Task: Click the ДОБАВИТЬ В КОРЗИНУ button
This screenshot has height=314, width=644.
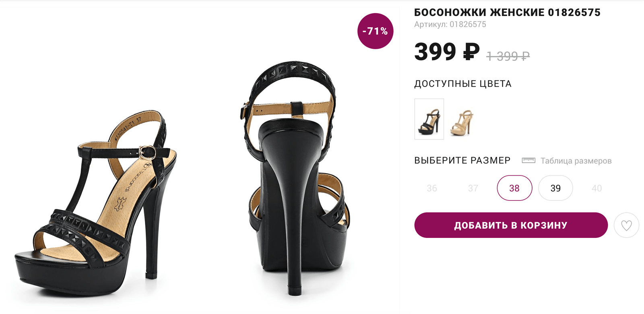Action: [x=511, y=225]
